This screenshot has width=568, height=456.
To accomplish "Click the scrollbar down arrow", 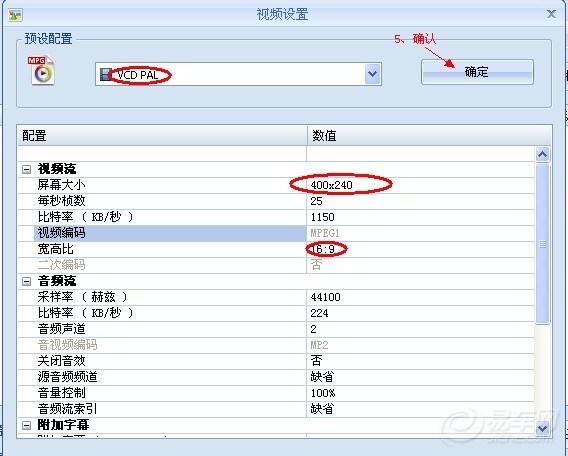I will pos(542,428).
